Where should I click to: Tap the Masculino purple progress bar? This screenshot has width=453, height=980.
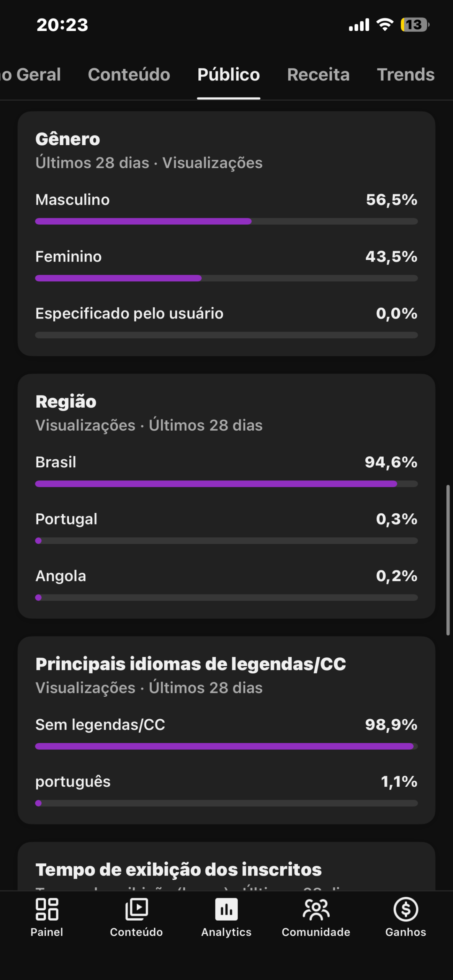(x=143, y=221)
